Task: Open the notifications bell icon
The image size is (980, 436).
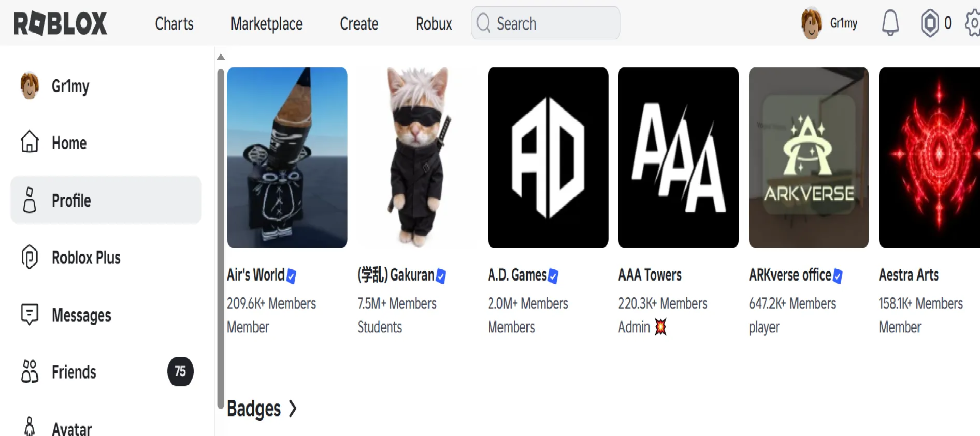Action: pos(890,23)
